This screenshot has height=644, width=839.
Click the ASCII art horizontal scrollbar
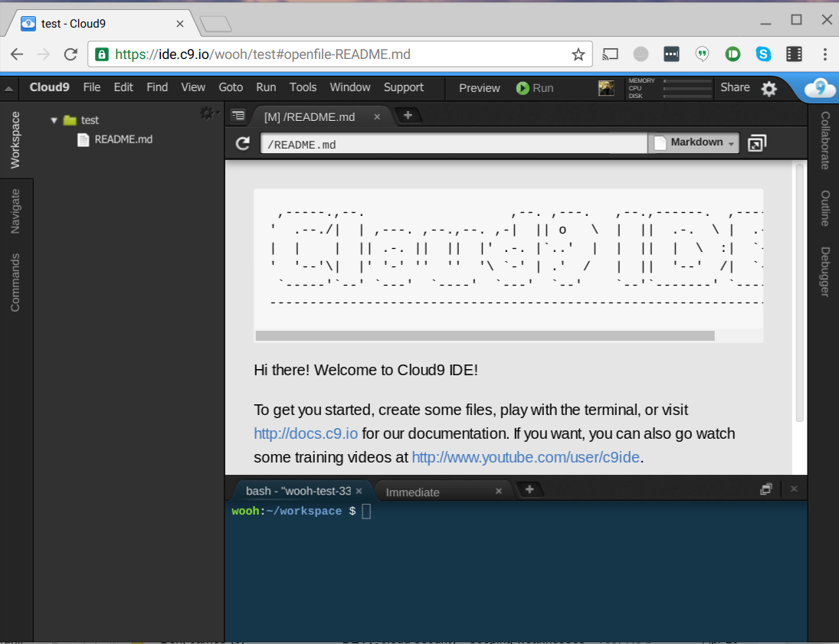click(485, 336)
